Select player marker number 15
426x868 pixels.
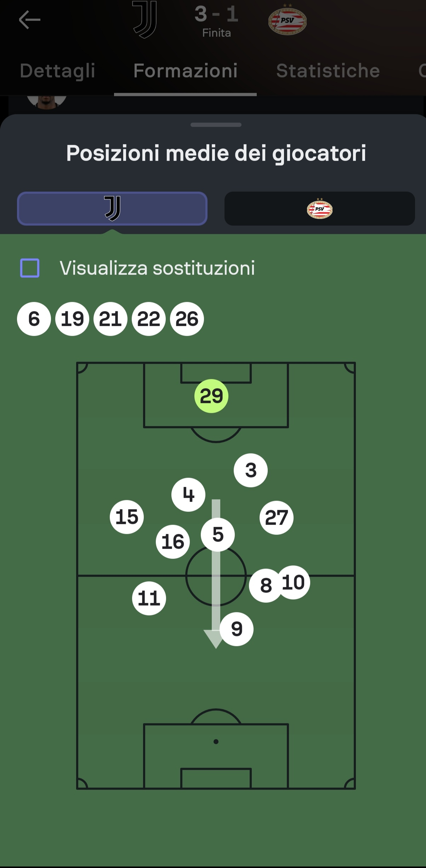click(127, 517)
